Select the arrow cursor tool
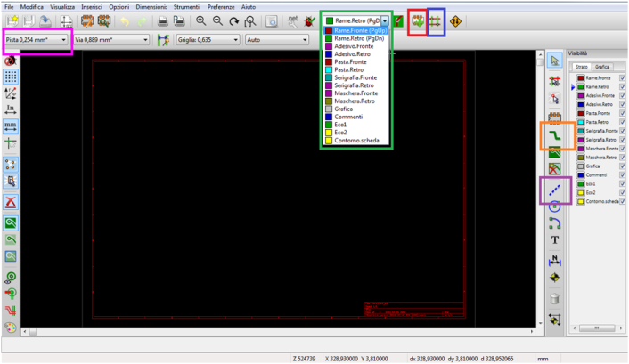629x364 pixels. coord(555,61)
